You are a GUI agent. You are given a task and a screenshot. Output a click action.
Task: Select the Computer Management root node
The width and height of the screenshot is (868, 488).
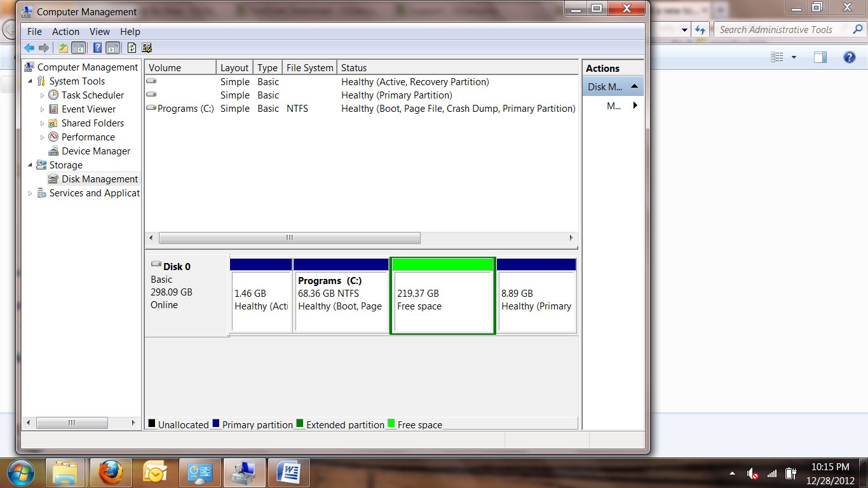87,67
